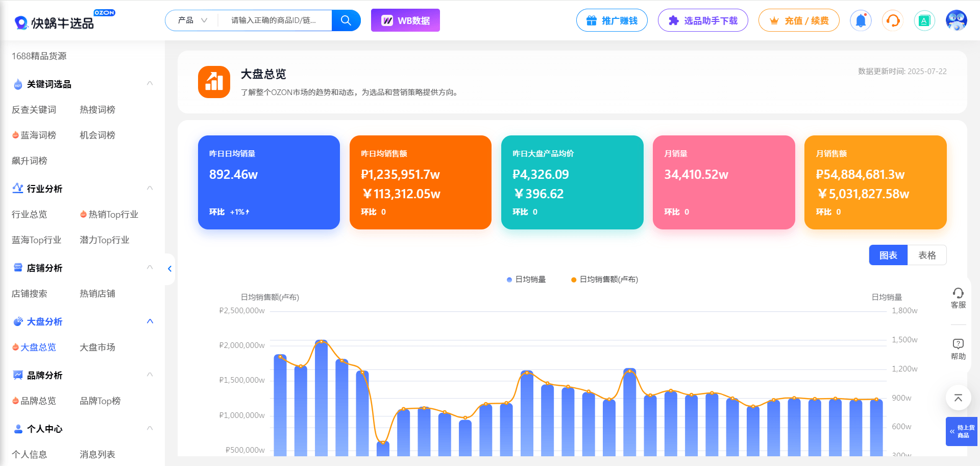Select 大盘市场 in the sidebar menu
Viewport: 980px width, 466px height.
(x=97, y=347)
